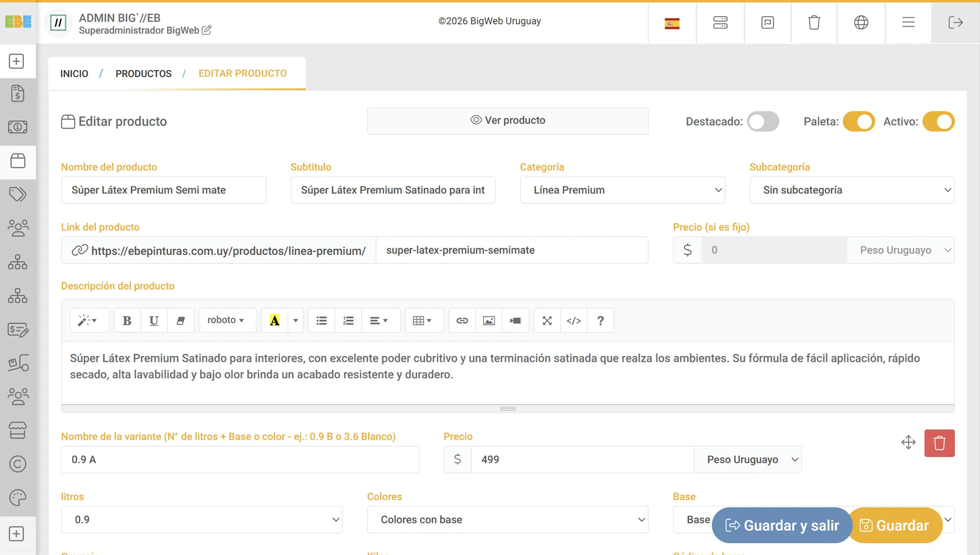Open the server stack icon in header
The width and height of the screenshot is (980, 555).
pyautogui.click(x=720, y=22)
